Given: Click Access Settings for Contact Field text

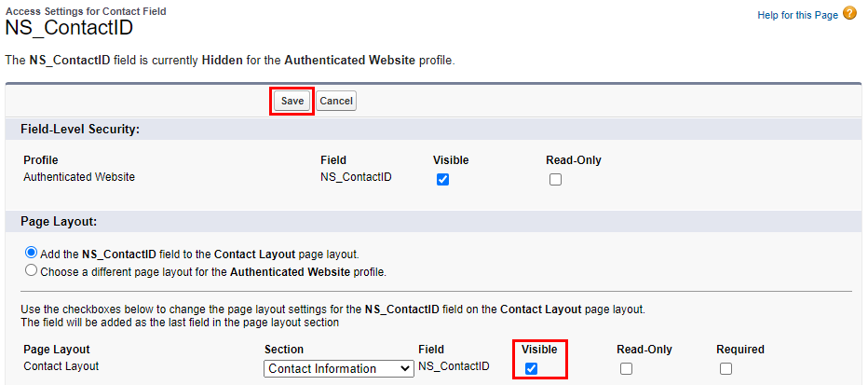Looking at the screenshot, I should coord(87,11).
